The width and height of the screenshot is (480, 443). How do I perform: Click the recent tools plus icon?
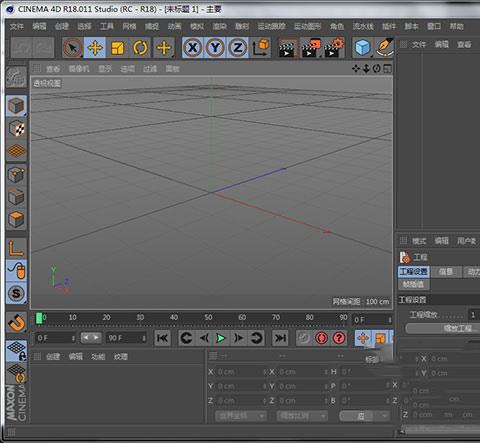[x=164, y=48]
